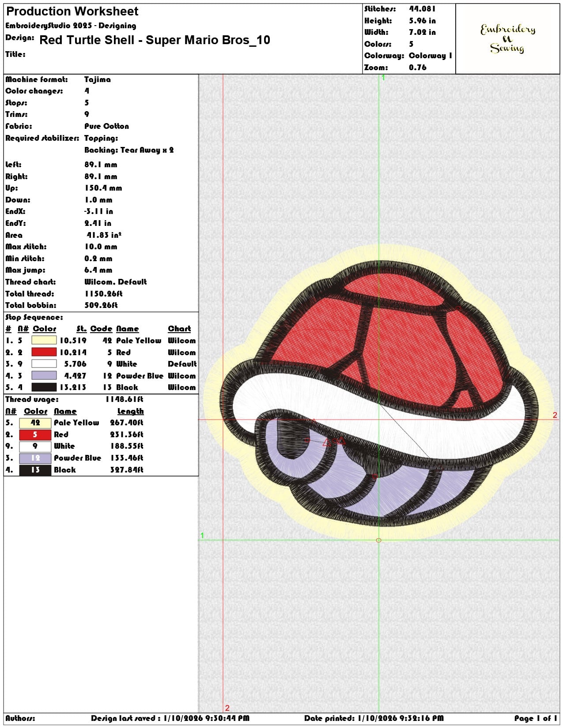Select the Red 5 thread usage swatch

pyautogui.click(x=35, y=435)
